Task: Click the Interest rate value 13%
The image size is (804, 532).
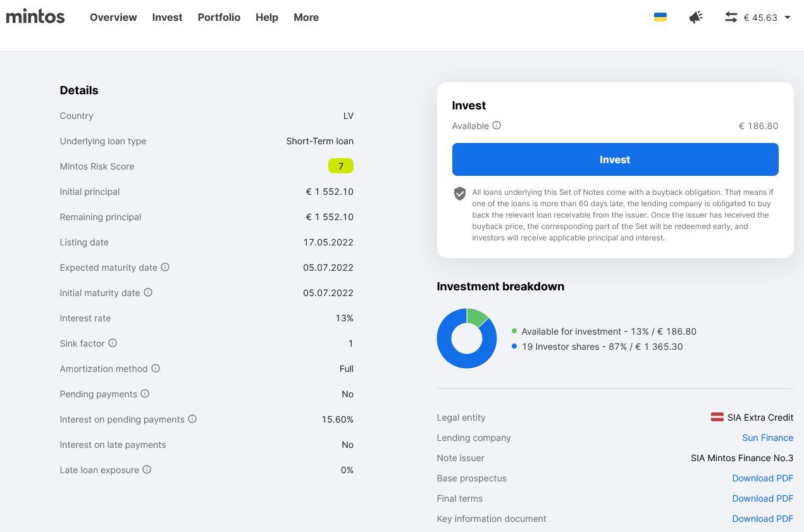Action: 344,318
